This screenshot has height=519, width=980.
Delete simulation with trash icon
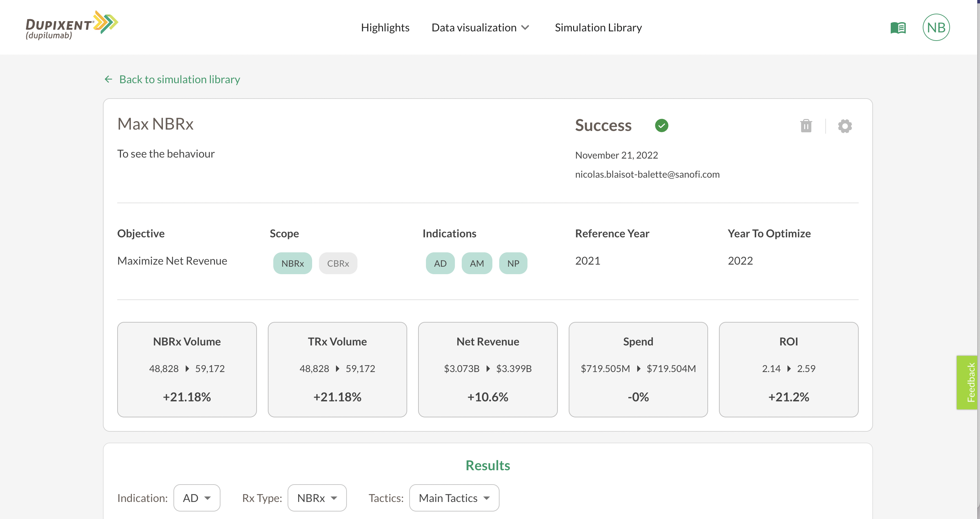[806, 125]
